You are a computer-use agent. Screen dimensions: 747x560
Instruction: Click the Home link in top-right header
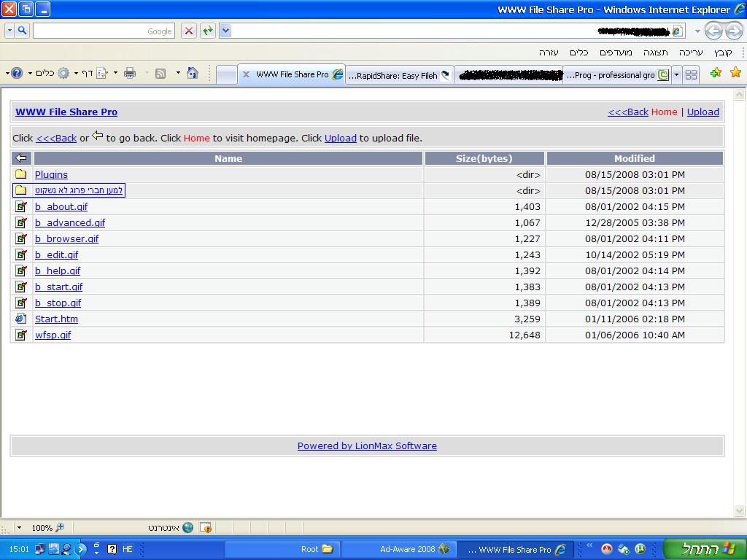click(x=664, y=112)
